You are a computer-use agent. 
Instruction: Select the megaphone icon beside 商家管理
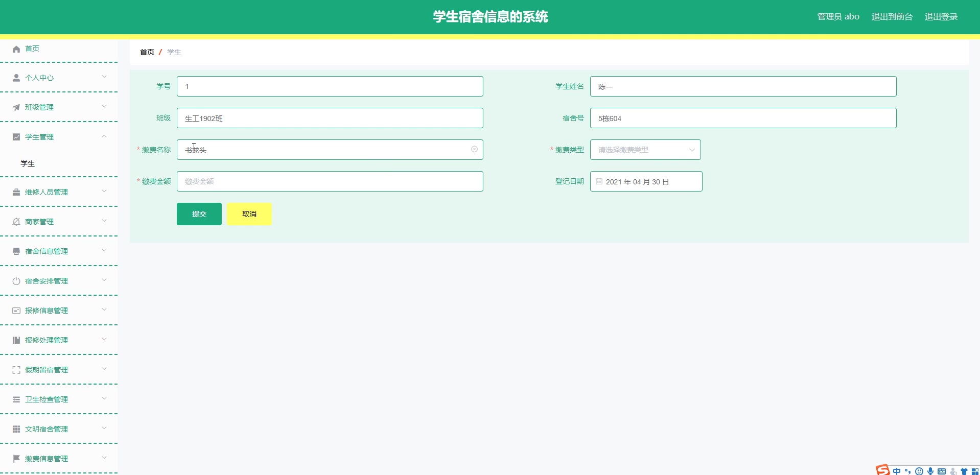point(15,222)
